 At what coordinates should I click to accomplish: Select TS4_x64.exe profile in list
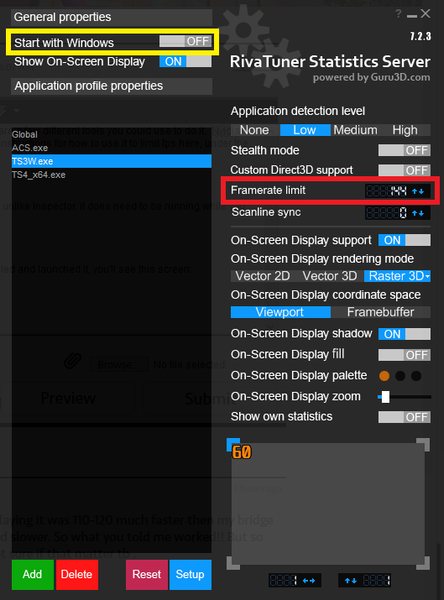39,175
